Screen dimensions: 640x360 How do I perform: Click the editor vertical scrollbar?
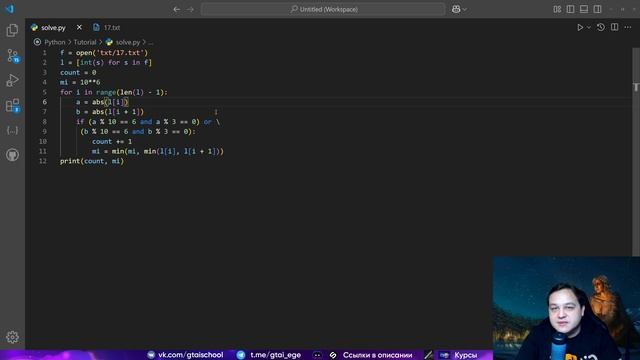[x=636, y=152]
